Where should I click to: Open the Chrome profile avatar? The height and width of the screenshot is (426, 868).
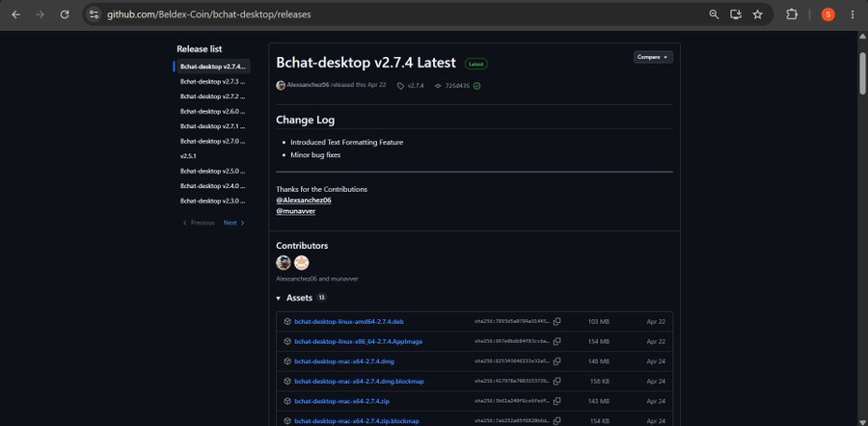click(827, 14)
